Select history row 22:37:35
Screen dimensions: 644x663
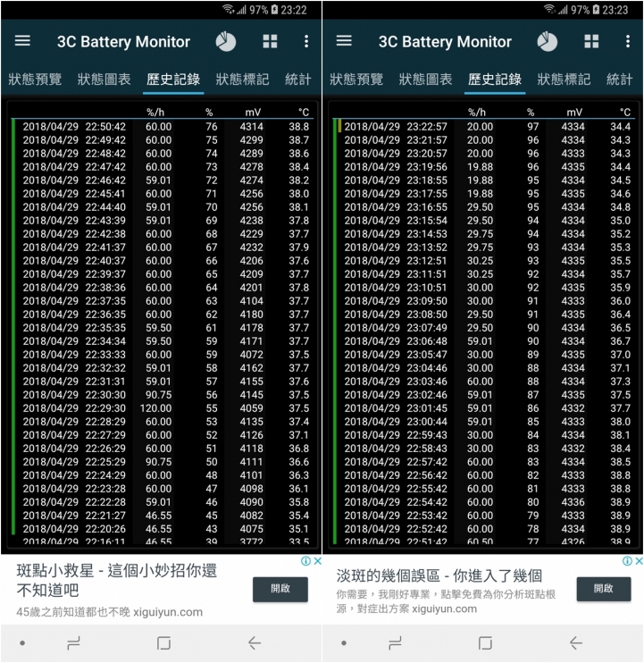pos(164,300)
